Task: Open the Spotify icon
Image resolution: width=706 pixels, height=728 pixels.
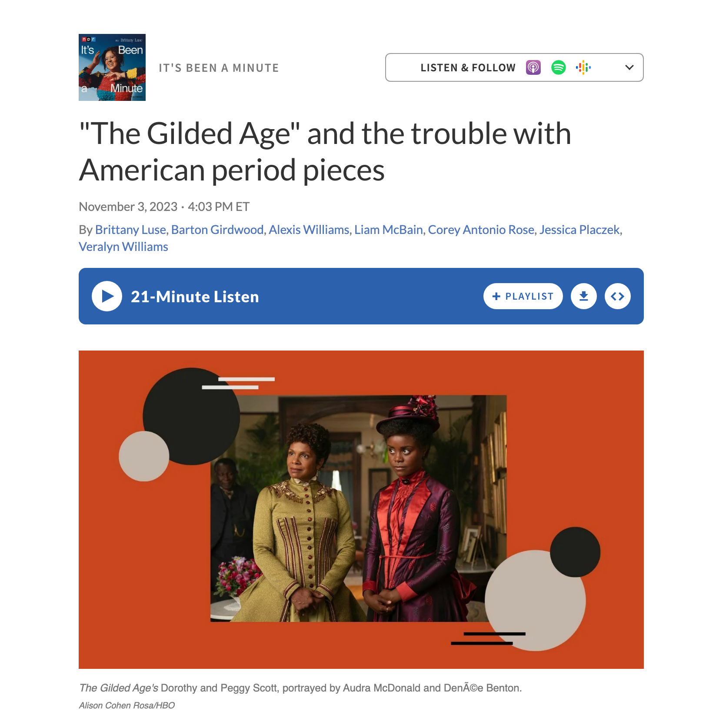Action: (x=559, y=67)
